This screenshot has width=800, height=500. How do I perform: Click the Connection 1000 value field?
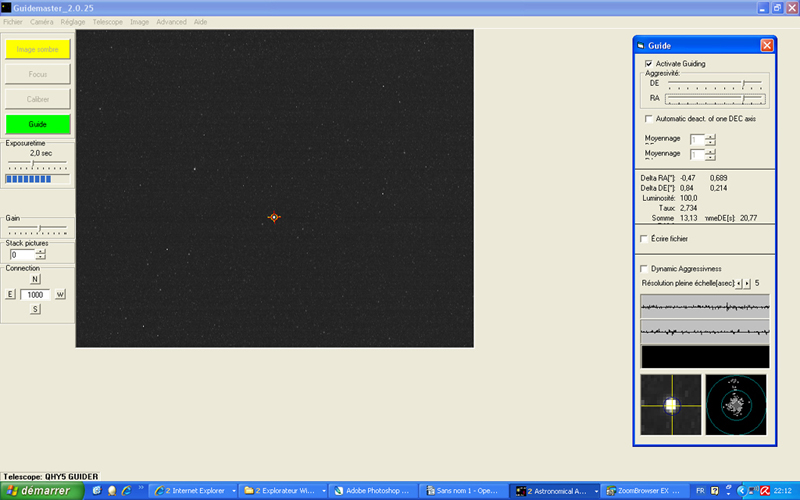(35, 294)
